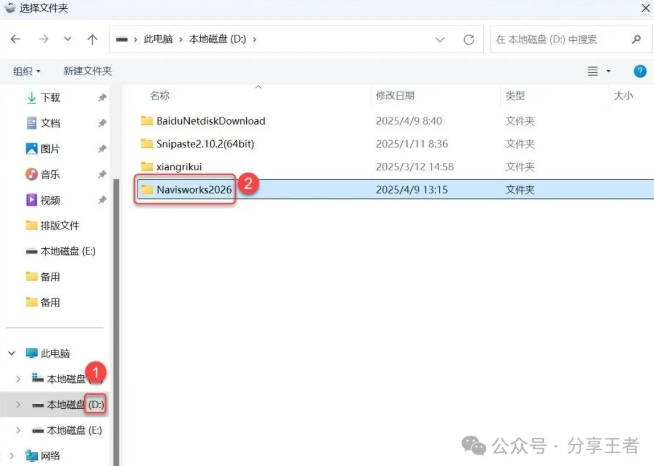Select 此电脑 in the address breadcrumb
654x466 pixels.
click(x=158, y=39)
